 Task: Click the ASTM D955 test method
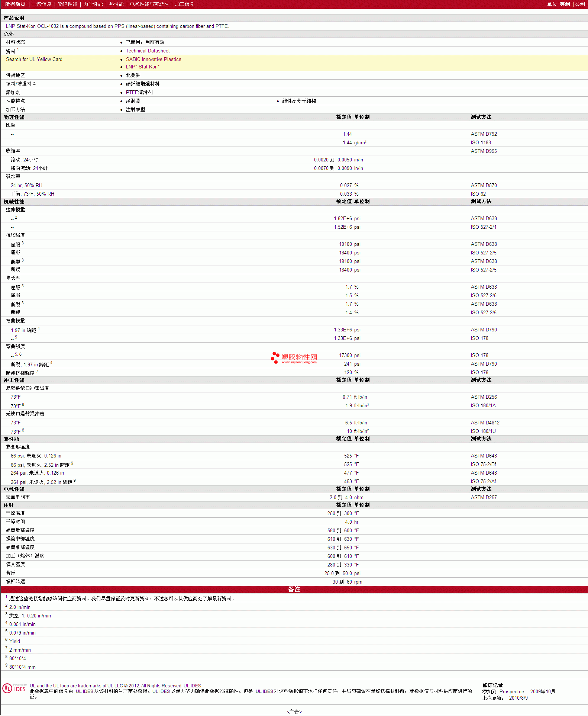pos(484,151)
